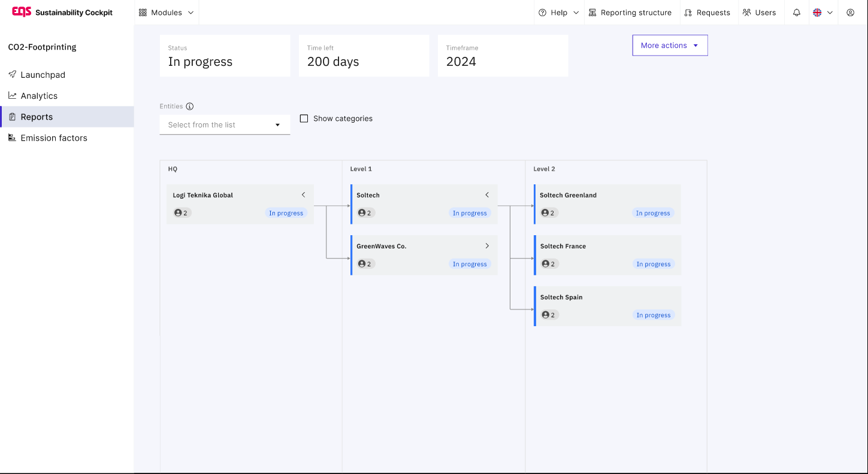Open the Help menu
Image resolution: width=868 pixels, height=474 pixels.
point(558,13)
